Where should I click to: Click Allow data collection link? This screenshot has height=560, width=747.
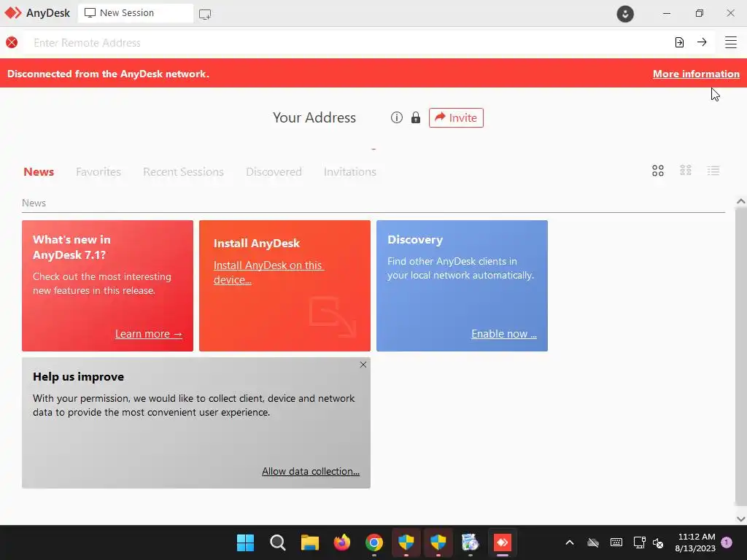(x=311, y=471)
